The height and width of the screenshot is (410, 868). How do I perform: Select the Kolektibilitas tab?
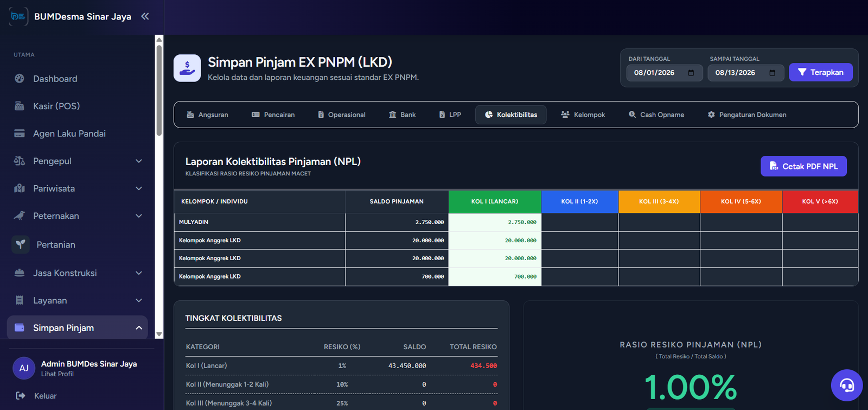pyautogui.click(x=510, y=115)
